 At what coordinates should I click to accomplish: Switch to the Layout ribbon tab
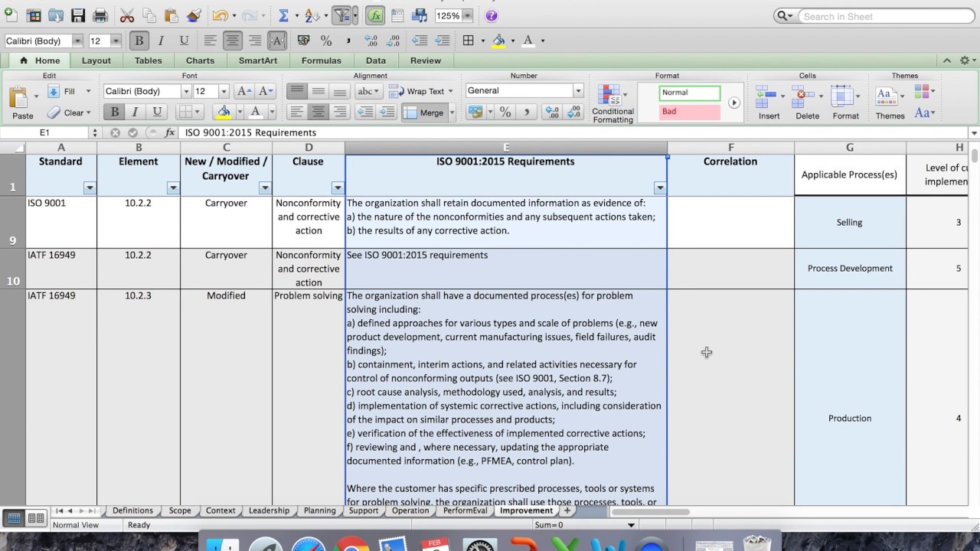[x=96, y=60]
